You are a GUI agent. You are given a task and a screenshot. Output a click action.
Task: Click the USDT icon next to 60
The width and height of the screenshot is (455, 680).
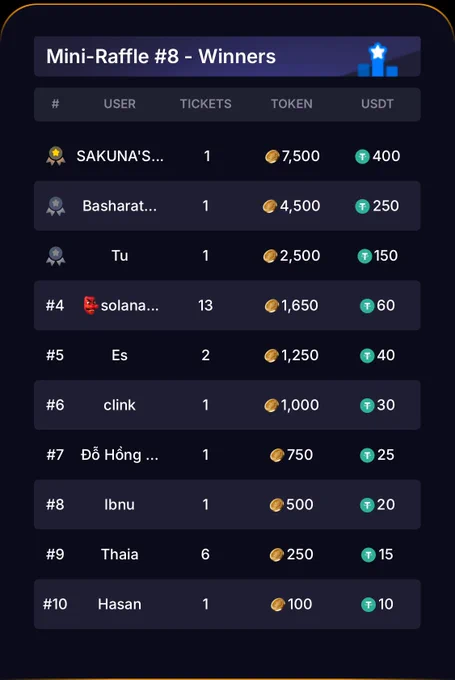367,306
